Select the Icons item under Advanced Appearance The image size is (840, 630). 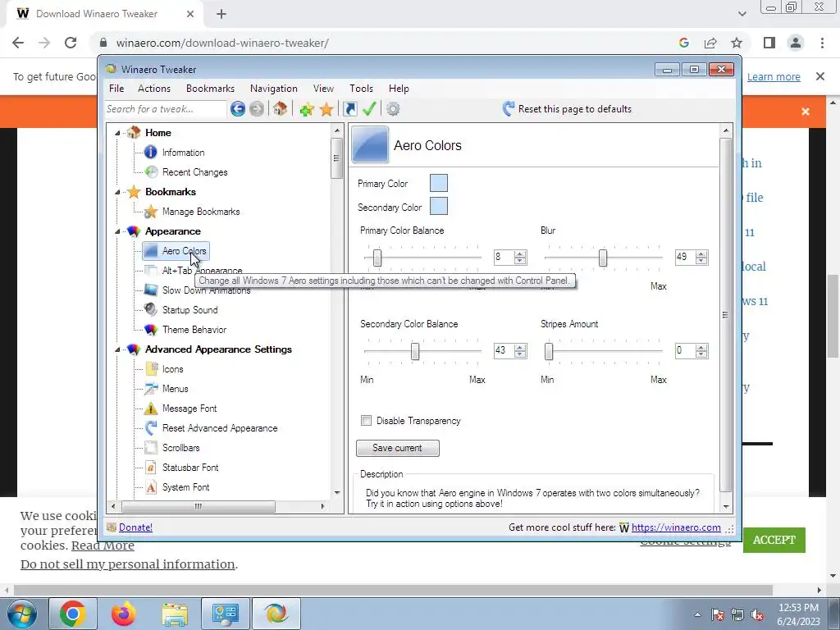pos(172,369)
